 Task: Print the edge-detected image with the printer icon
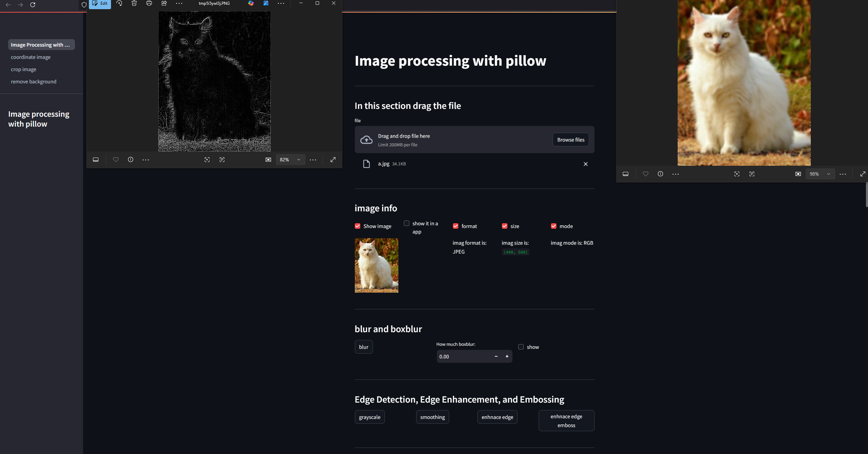(149, 3)
